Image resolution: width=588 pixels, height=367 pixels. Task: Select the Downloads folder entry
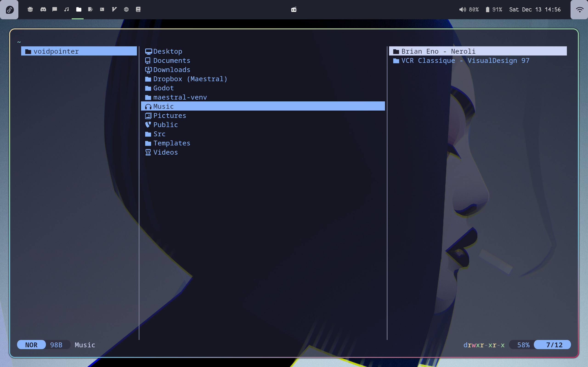point(172,70)
